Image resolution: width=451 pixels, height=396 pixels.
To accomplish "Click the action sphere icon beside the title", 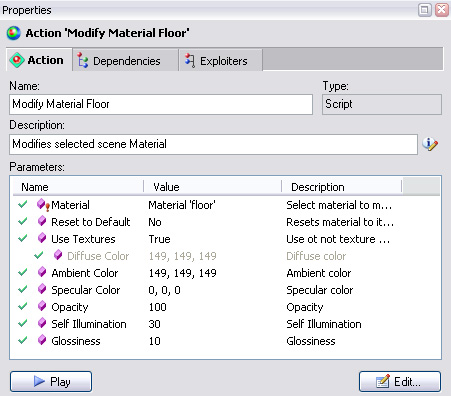I will coord(14,33).
